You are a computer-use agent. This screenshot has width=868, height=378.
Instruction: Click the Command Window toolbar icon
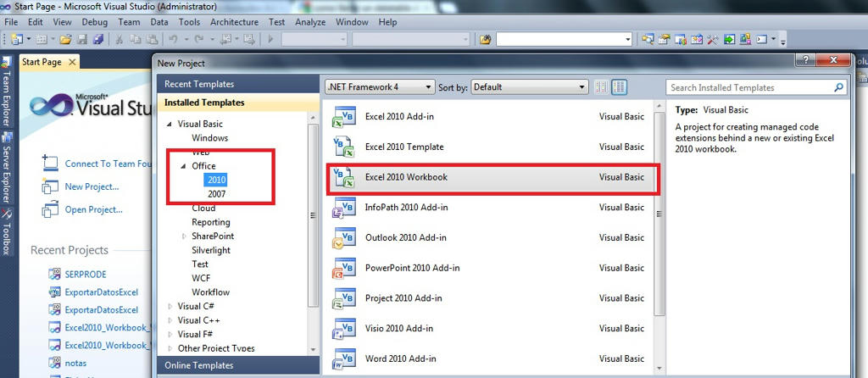pyautogui.click(x=762, y=39)
